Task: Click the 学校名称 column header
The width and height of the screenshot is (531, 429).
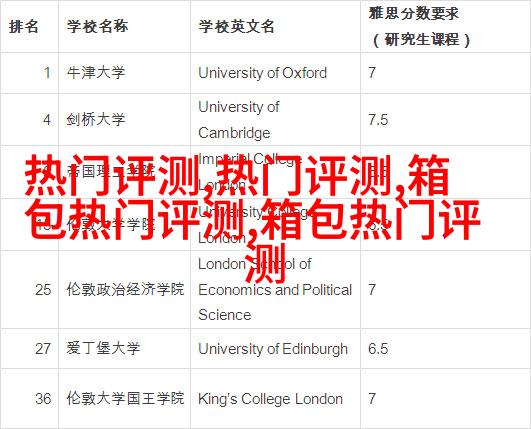Action: tap(98, 26)
